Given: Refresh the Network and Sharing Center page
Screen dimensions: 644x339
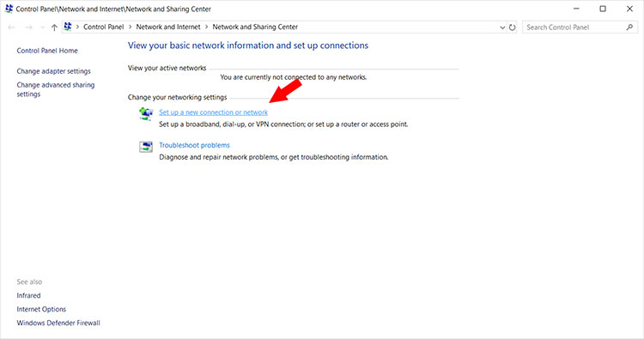Looking at the screenshot, I should pyautogui.click(x=512, y=27).
